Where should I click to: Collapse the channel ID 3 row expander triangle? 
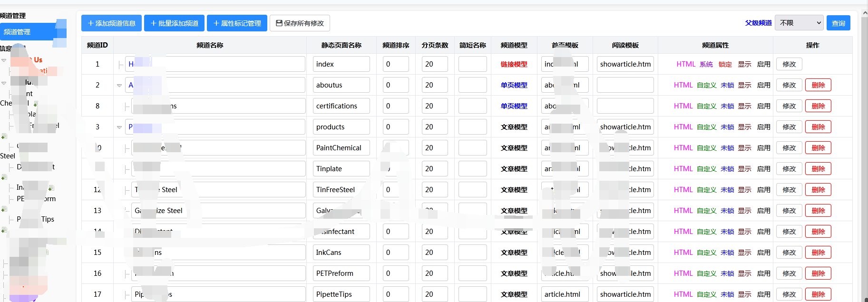[x=119, y=127]
